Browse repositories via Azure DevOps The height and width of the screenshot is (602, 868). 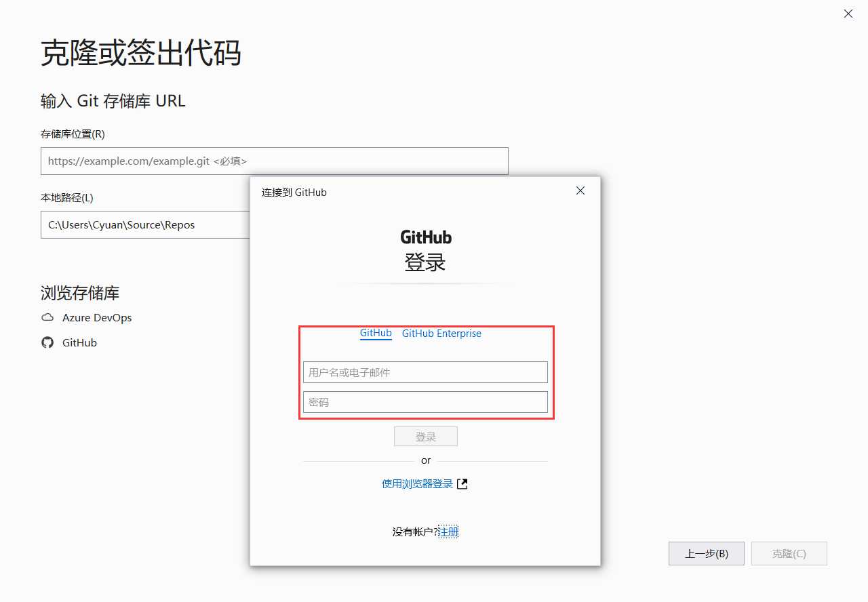97,317
